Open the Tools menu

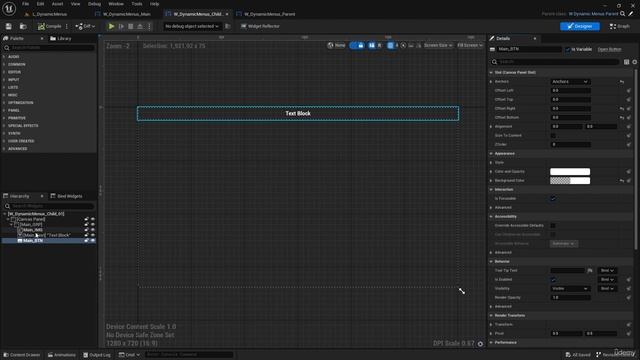137,4
